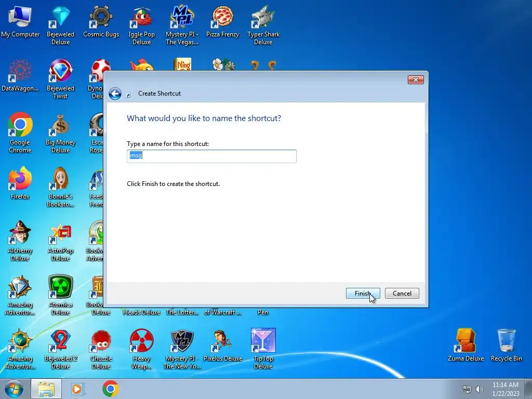
Task: Select DataWagon desktop shortcut
Action: click(x=20, y=75)
